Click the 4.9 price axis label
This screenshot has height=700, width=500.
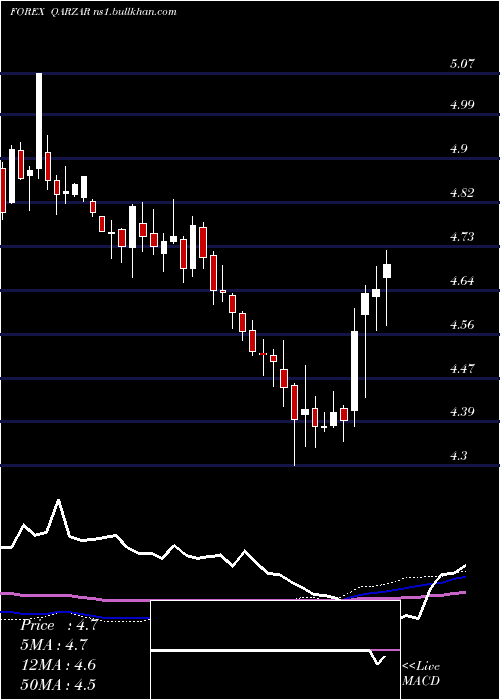pyautogui.click(x=458, y=149)
